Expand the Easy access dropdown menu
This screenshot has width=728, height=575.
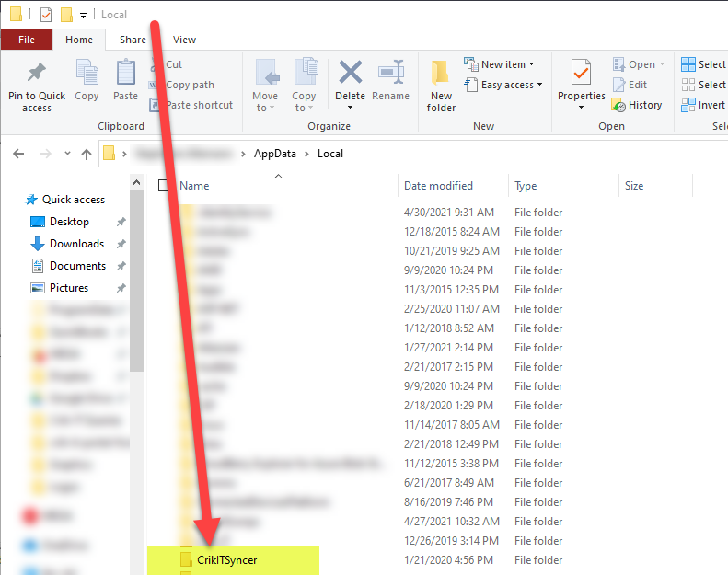(x=504, y=85)
